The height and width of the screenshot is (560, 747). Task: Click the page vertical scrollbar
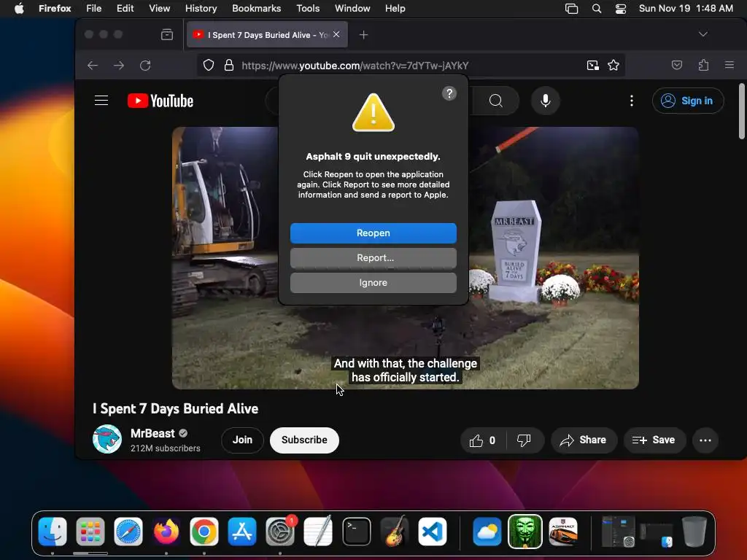pos(741,112)
